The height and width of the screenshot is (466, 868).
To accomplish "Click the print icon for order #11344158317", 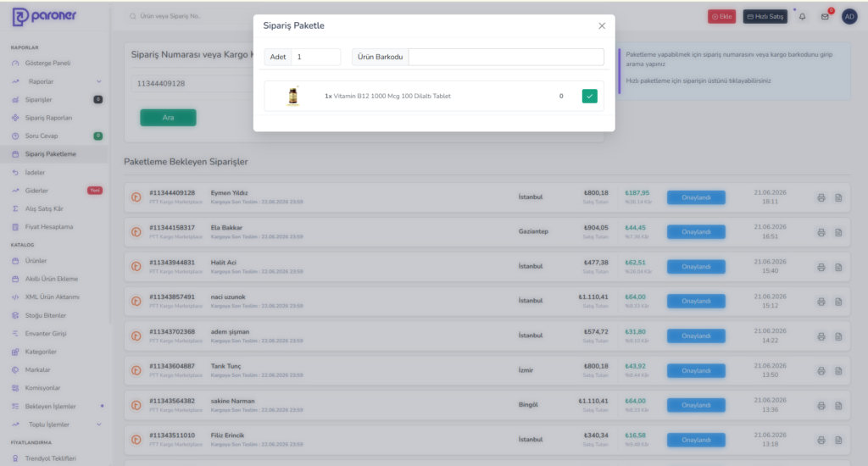I will click(821, 232).
